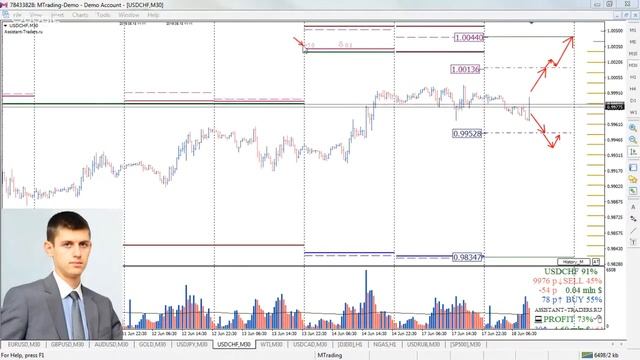Click the USDCHF 91% indicator text
Screen dimensions: 640x360
click(x=571, y=271)
